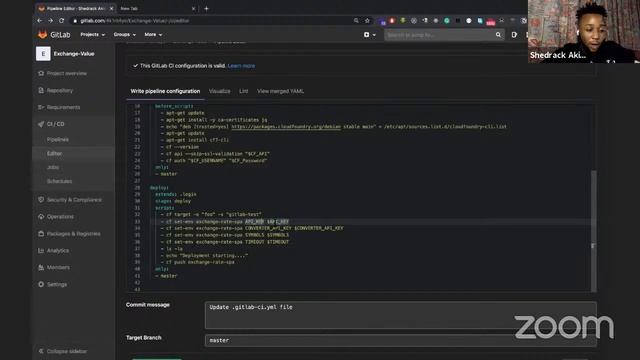Open Settings in sidebar

[57, 284]
